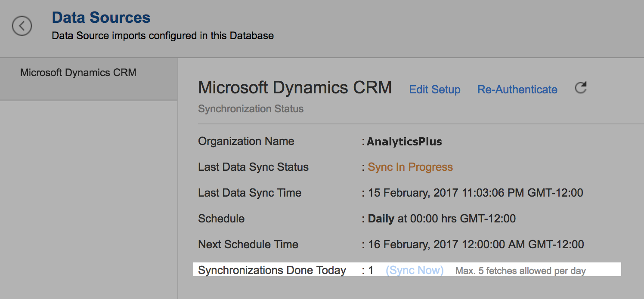This screenshot has width=644, height=299.
Task: Click the Data Sources page title
Action: (x=101, y=18)
